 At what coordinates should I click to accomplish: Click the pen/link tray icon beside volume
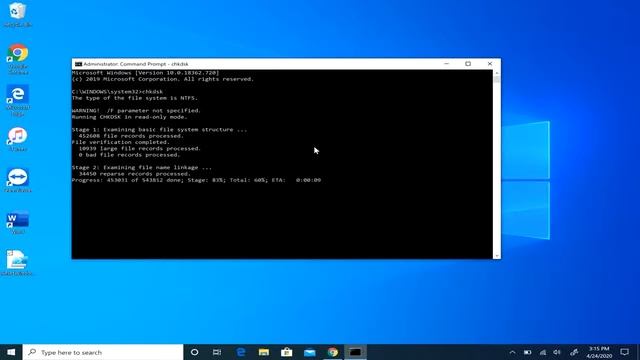pos(574,352)
